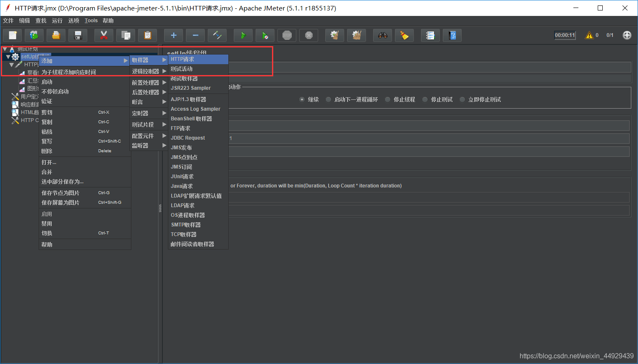Select 禁用 in context menu
The image size is (638, 364).
85,224
